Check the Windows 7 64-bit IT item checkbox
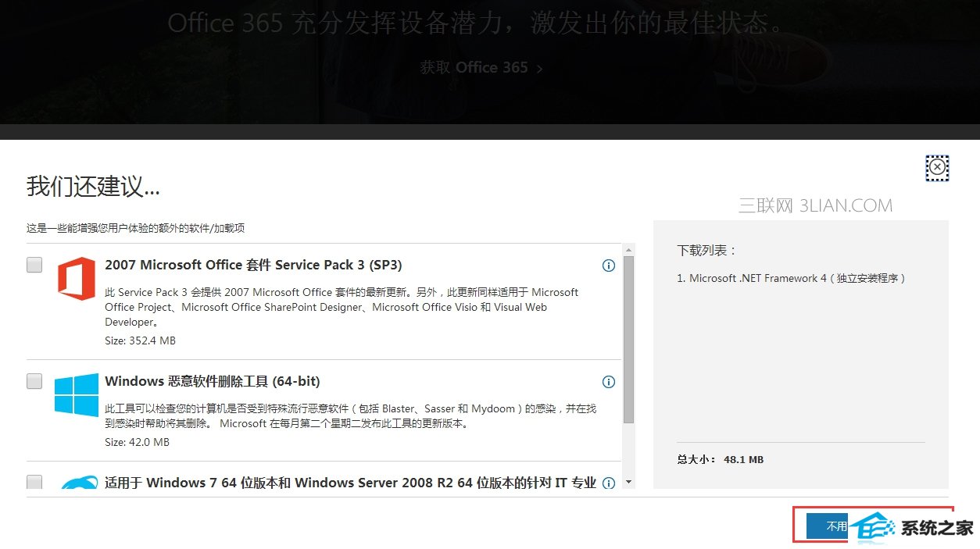 [x=34, y=482]
